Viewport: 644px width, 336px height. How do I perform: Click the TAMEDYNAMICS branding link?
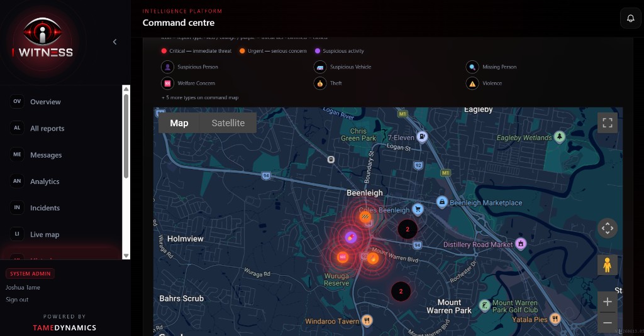[x=65, y=327]
